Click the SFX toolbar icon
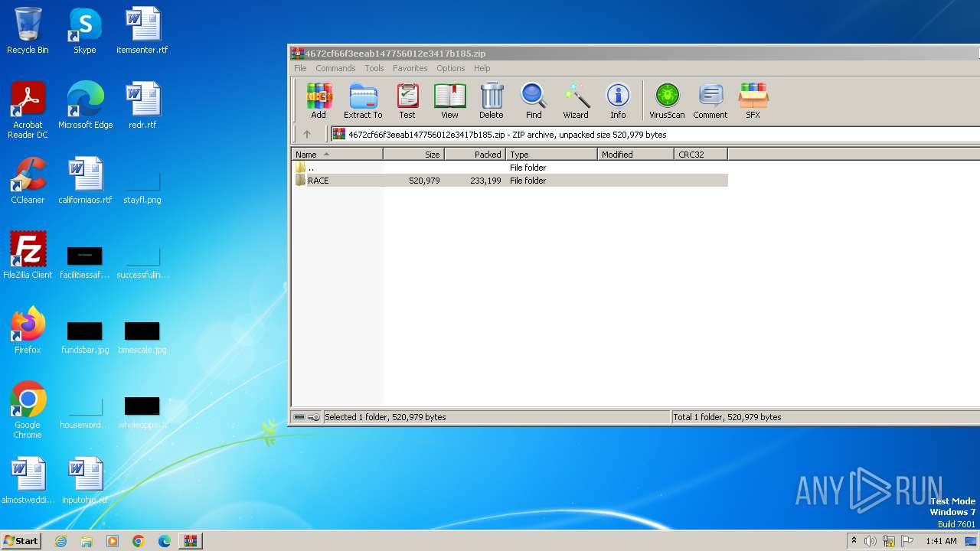Screen dimensions: 980x551 point(753,101)
